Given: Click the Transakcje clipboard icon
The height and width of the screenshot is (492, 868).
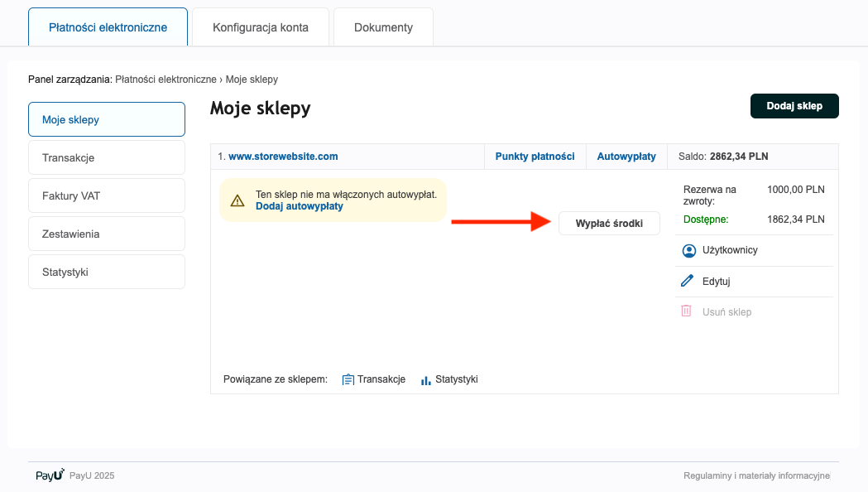Looking at the screenshot, I should (348, 379).
